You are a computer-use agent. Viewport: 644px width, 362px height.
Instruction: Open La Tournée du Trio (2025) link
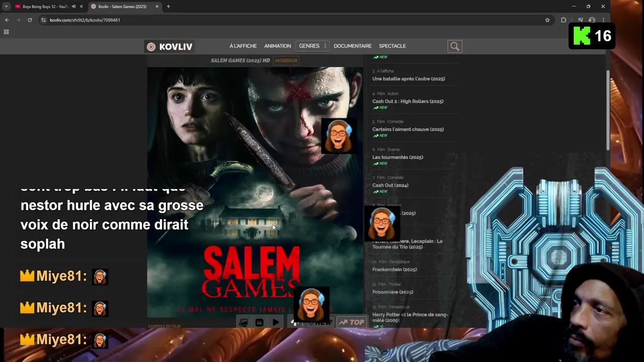pyautogui.click(x=408, y=244)
